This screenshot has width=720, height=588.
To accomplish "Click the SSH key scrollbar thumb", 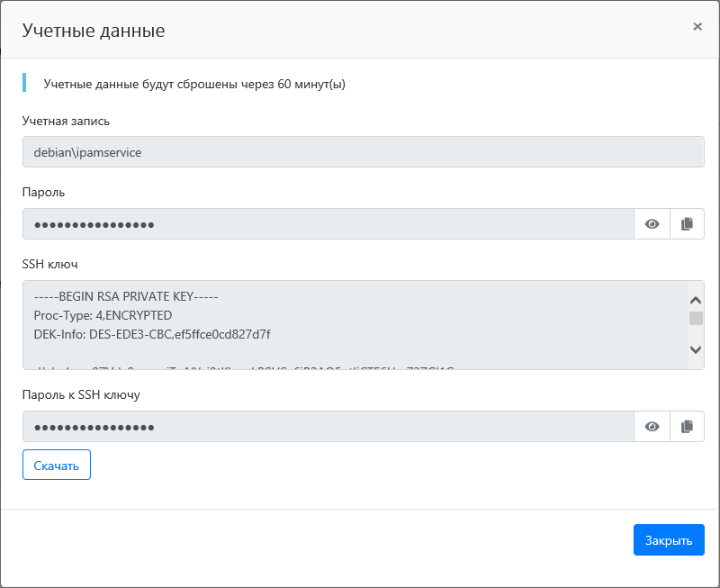I will pyautogui.click(x=696, y=318).
